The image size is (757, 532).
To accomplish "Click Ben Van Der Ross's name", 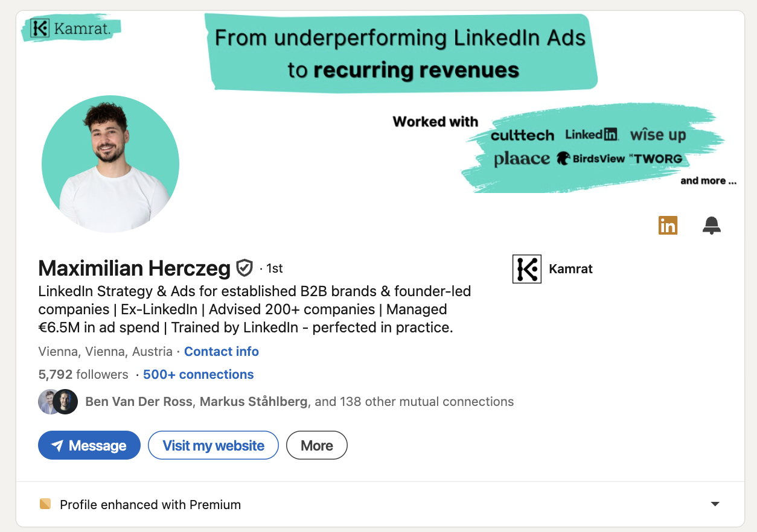I will coord(139,401).
